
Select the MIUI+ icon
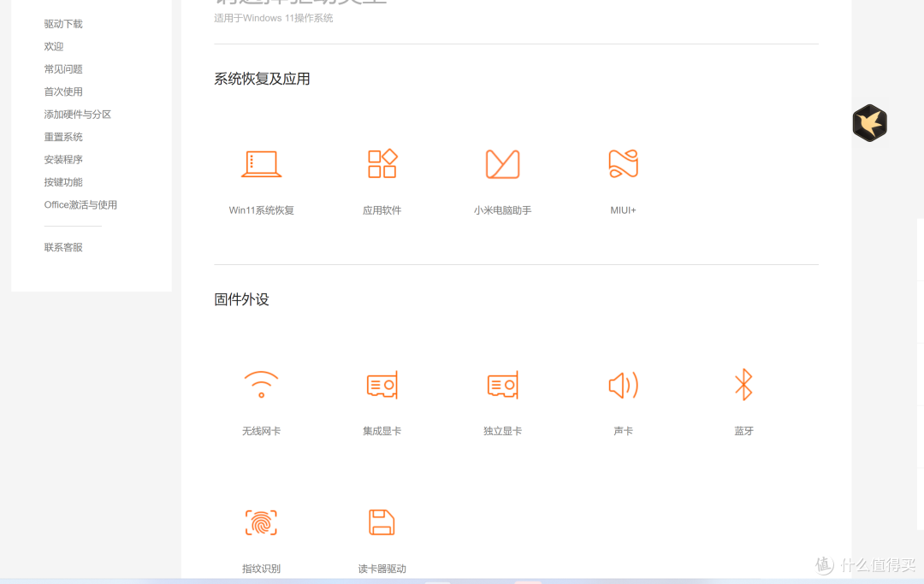[624, 163]
